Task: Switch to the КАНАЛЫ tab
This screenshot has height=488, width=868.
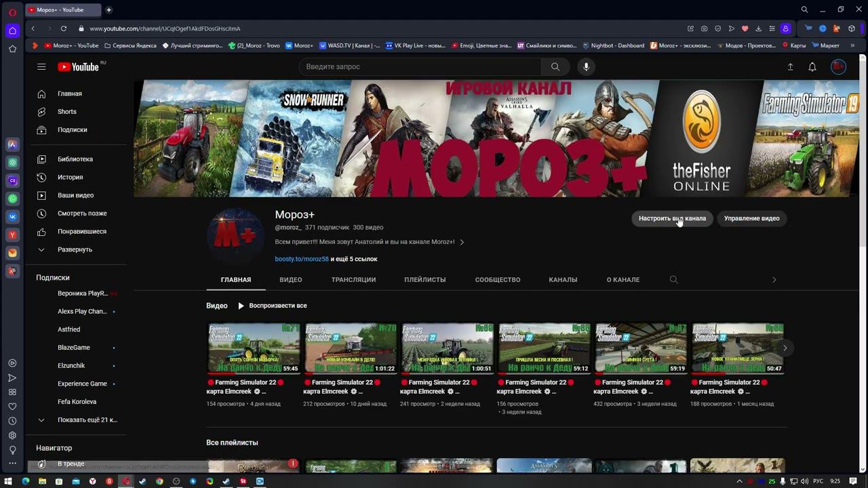Action: (563, 279)
